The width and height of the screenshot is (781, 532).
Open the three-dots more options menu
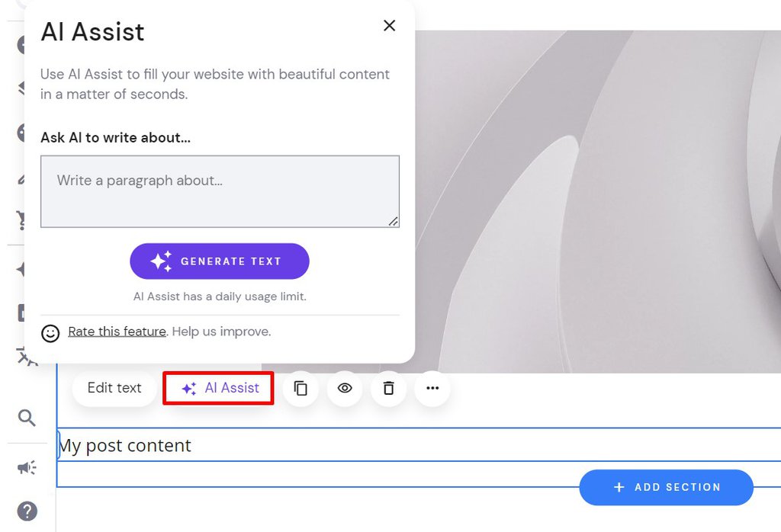pos(432,388)
